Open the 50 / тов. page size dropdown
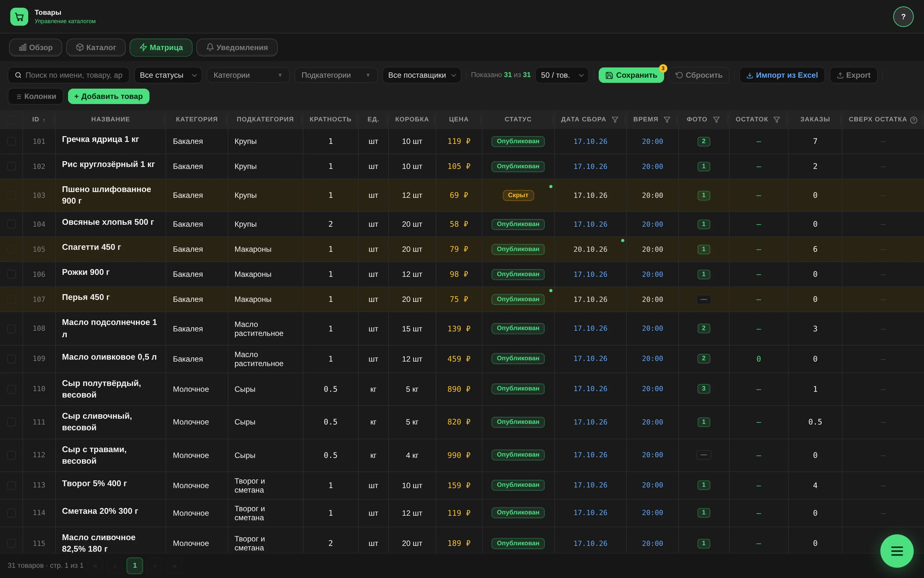924x578 pixels. pyautogui.click(x=562, y=75)
